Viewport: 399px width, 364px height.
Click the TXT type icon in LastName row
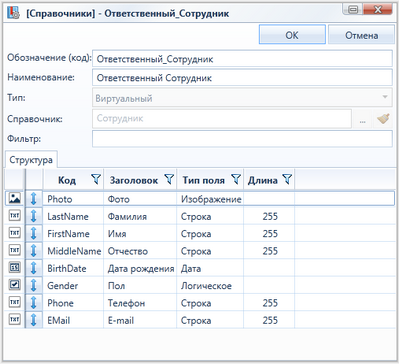pyautogui.click(x=14, y=216)
